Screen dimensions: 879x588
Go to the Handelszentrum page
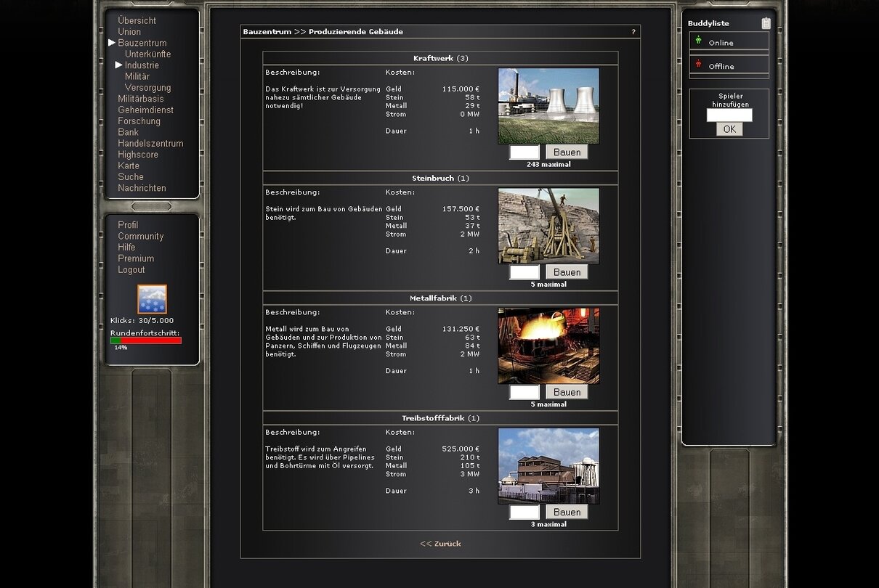pos(150,144)
